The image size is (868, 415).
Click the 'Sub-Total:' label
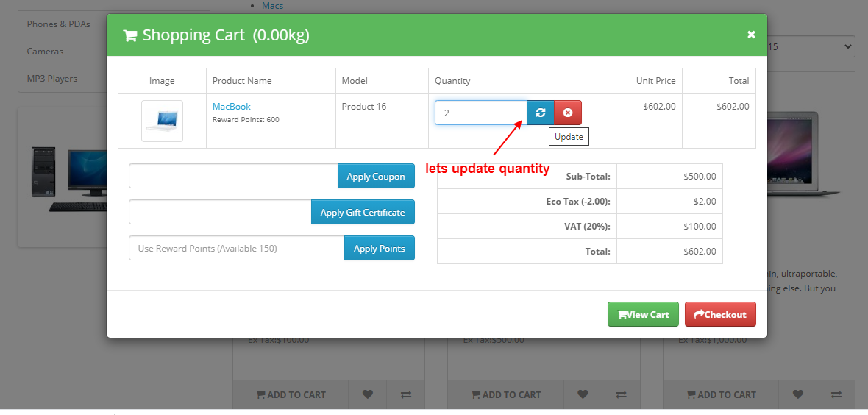pyautogui.click(x=588, y=177)
